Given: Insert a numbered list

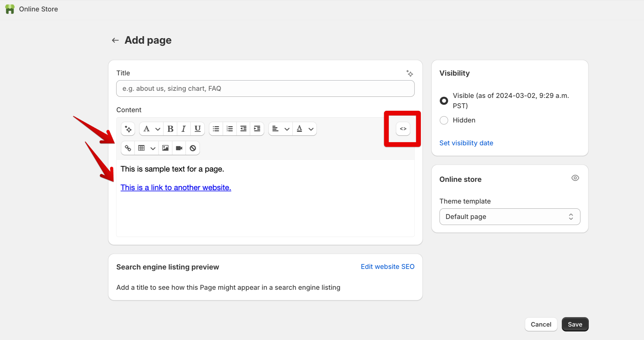Looking at the screenshot, I should click(230, 129).
